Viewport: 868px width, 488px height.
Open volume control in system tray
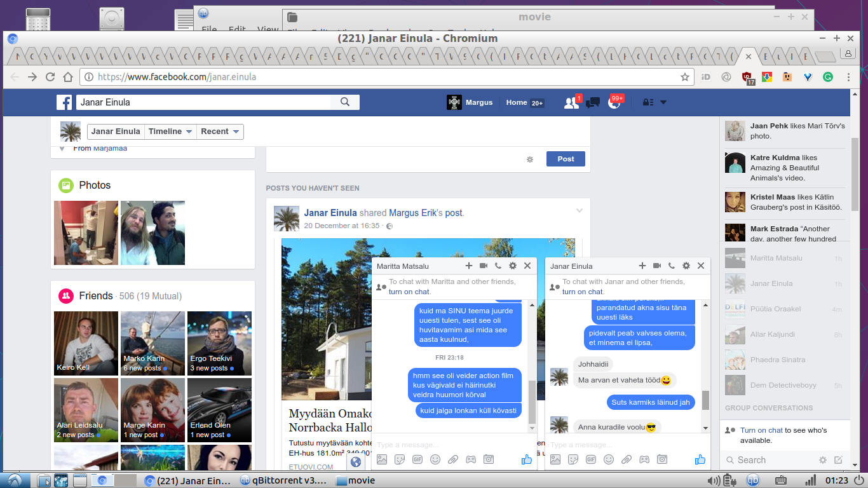tap(714, 480)
